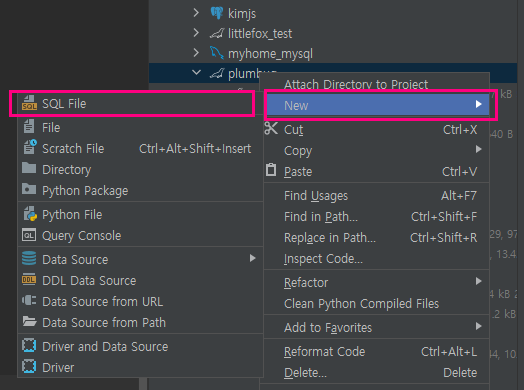Click the scissors Cut icon
Screen dimensions: 524x390
point(271,128)
